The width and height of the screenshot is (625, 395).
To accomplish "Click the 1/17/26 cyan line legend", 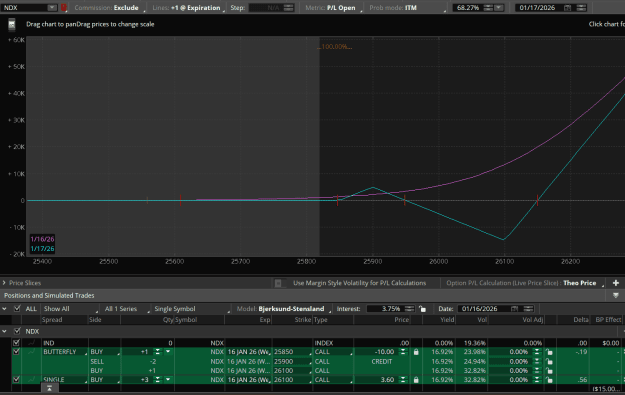I will (42, 249).
